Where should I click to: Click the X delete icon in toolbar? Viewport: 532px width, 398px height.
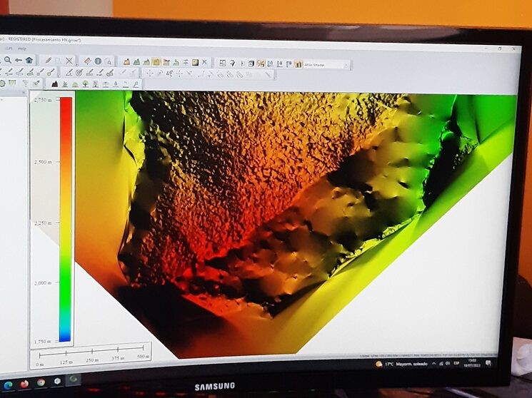[x=69, y=61]
